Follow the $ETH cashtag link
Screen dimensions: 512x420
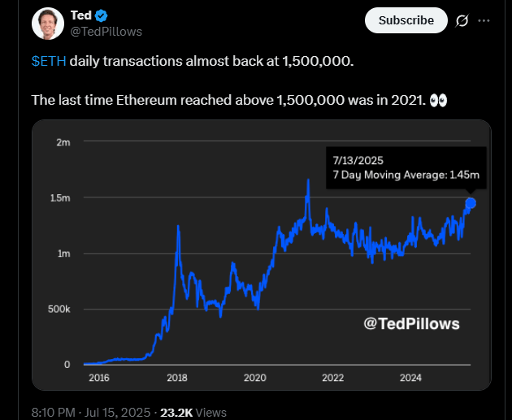(x=49, y=62)
